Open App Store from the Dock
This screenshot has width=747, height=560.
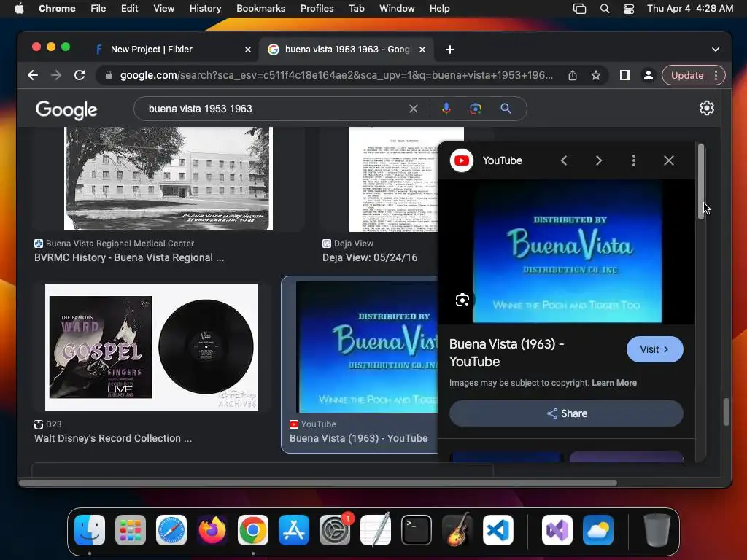tap(294, 530)
